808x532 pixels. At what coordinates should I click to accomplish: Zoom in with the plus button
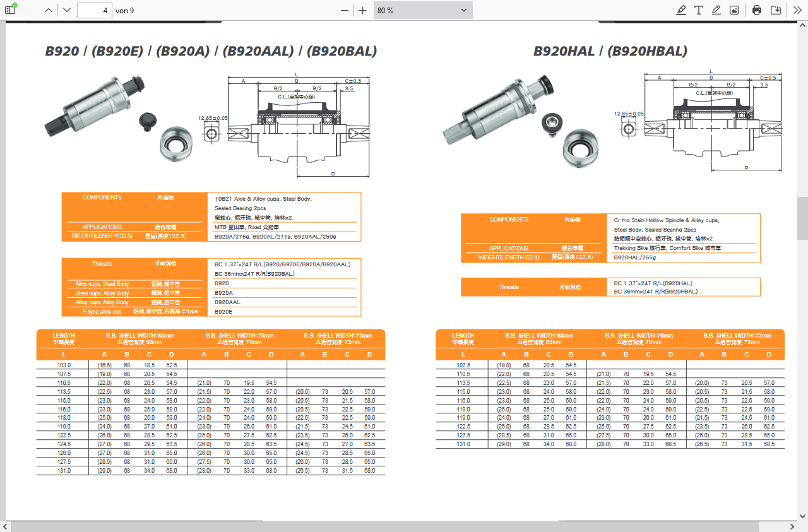coord(363,10)
